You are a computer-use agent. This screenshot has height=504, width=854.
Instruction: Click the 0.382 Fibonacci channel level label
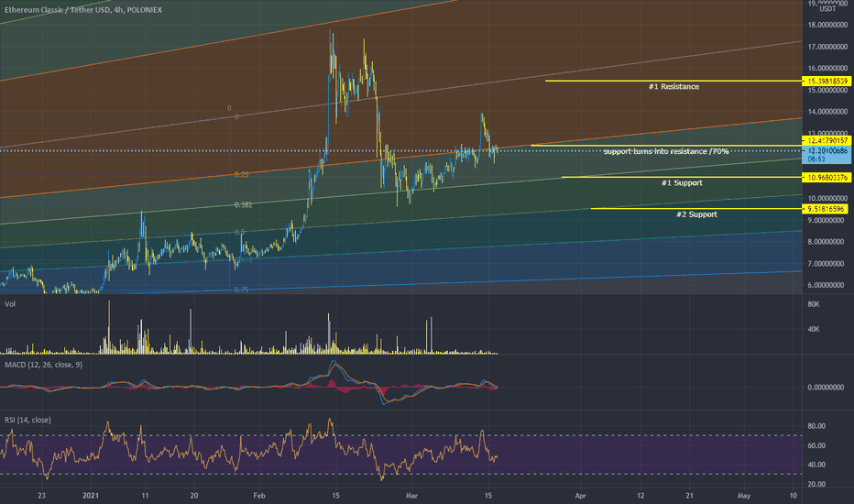[243, 205]
